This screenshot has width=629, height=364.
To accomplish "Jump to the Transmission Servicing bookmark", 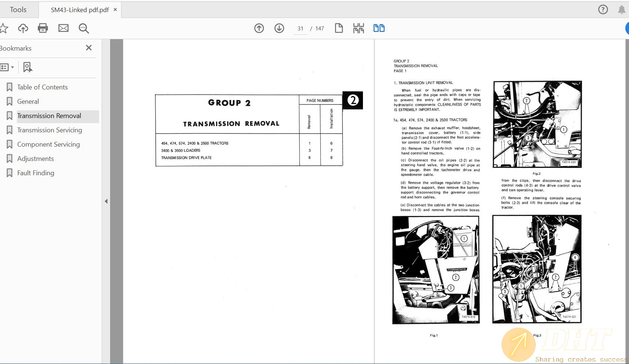I will pyautogui.click(x=49, y=130).
